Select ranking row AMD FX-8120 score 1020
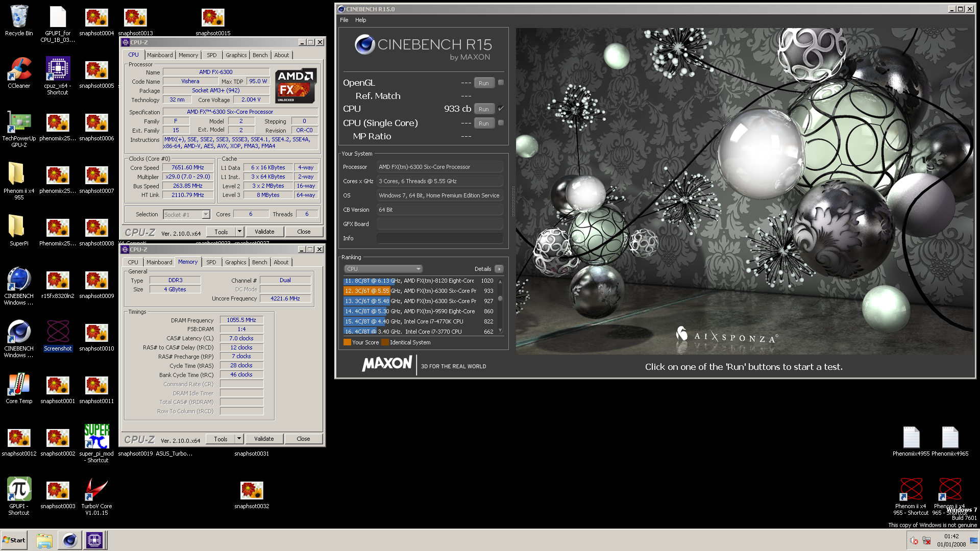This screenshot has width=980, height=551. pos(419,281)
